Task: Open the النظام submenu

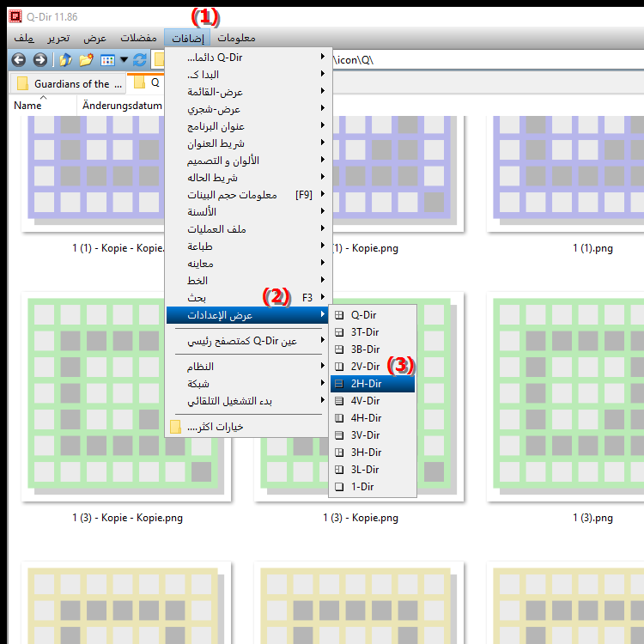Action: [247, 367]
